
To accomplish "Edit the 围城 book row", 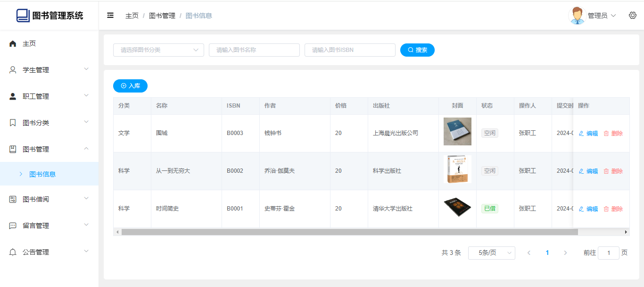I will [x=588, y=134].
